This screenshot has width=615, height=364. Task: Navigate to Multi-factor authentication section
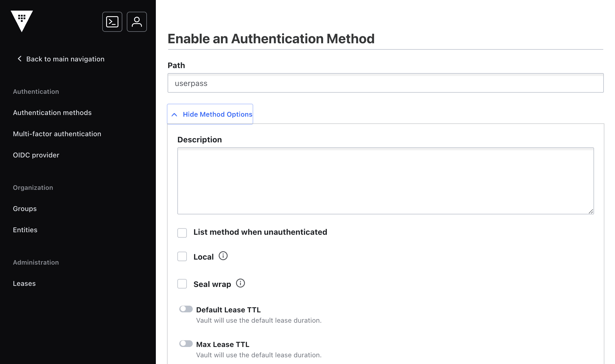click(x=57, y=133)
